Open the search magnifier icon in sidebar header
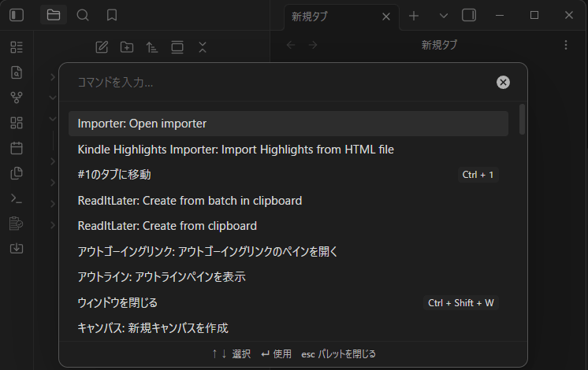 point(83,15)
